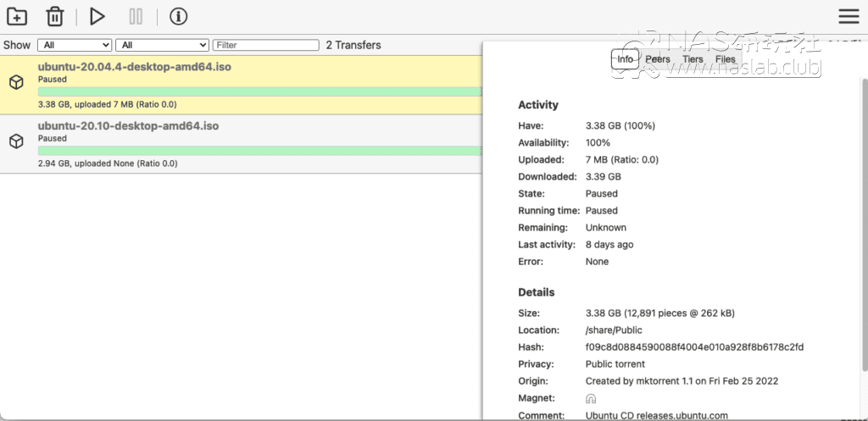The image size is (868, 421).
Task: Select the Tiers tab
Action: (693, 59)
